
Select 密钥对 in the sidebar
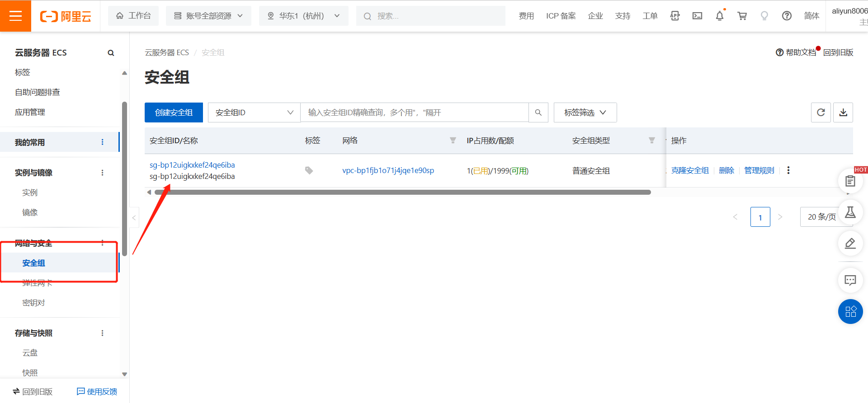[x=33, y=303]
